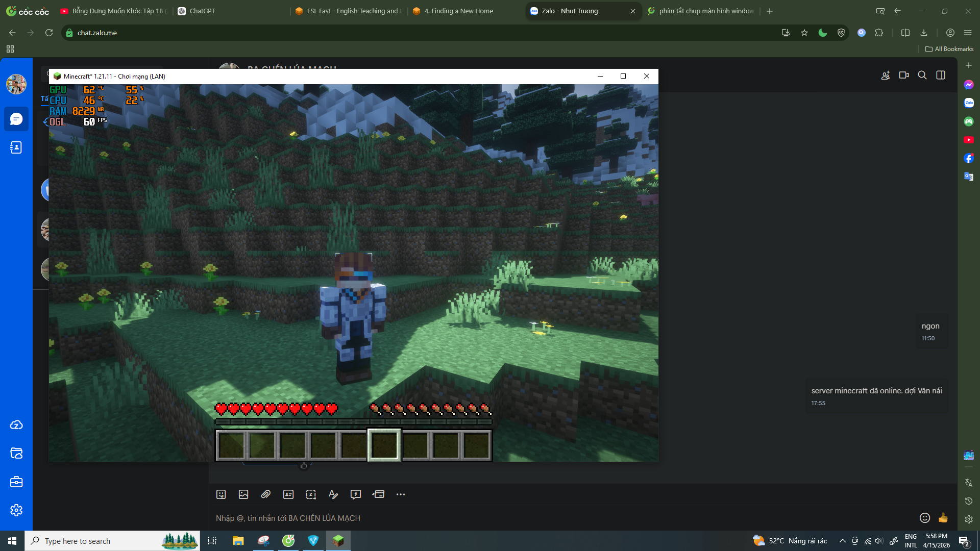Image resolution: width=980 pixels, height=551 pixels.
Task: Open the volume control in system tray
Action: pyautogui.click(x=879, y=541)
